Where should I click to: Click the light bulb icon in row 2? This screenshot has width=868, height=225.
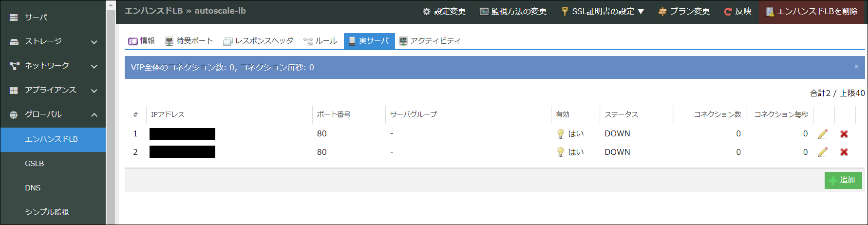pyautogui.click(x=561, y=152)
